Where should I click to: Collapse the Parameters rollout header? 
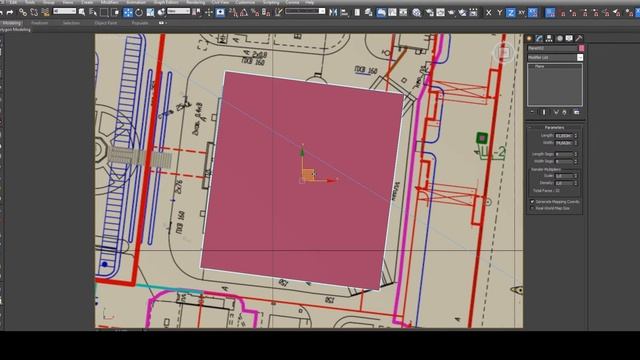[554, 127]
